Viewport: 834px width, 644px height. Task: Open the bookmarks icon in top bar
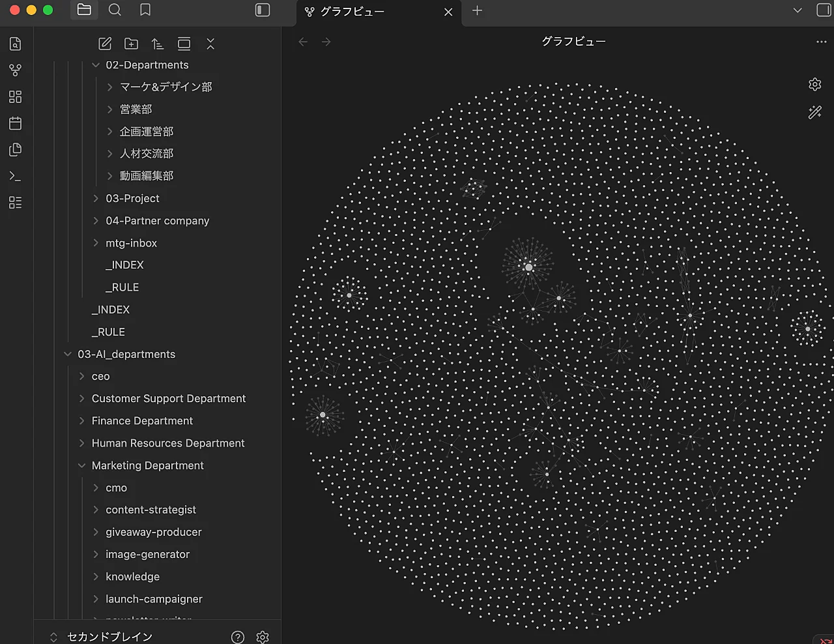point(145,10)
